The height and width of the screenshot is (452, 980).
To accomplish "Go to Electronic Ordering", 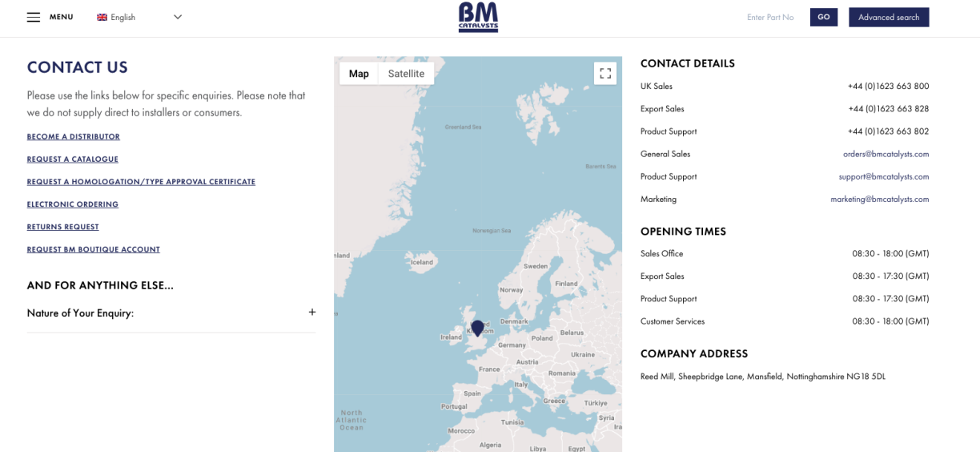I will point(73,204).
